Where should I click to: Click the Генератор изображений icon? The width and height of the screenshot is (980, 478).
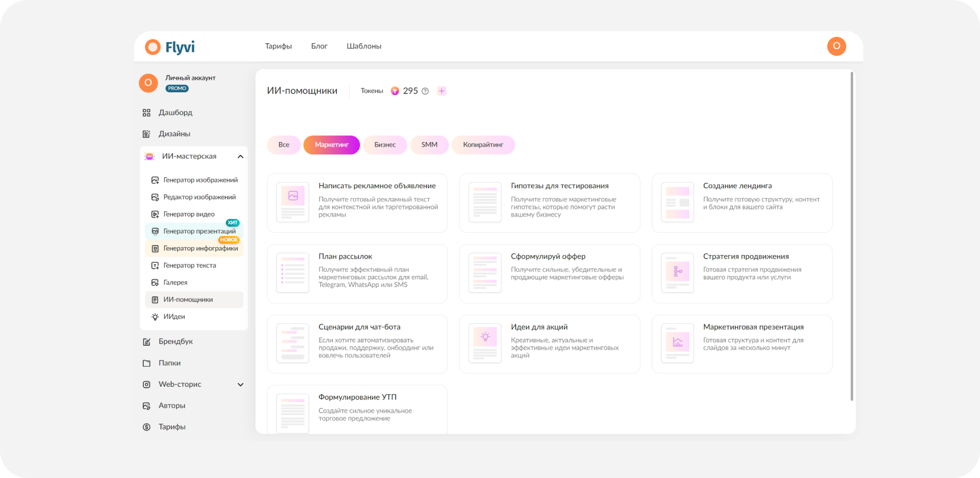click(x=155, y=180)
